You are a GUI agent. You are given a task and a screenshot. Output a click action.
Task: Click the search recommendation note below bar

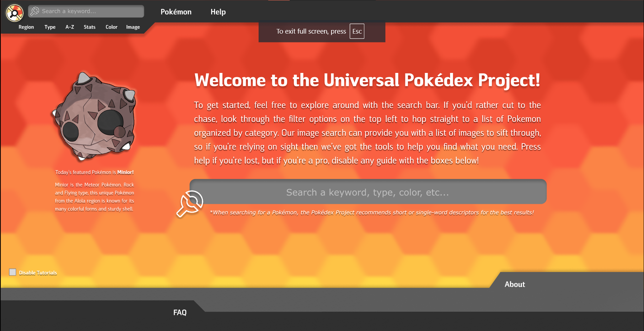click(x=372, y=213)
